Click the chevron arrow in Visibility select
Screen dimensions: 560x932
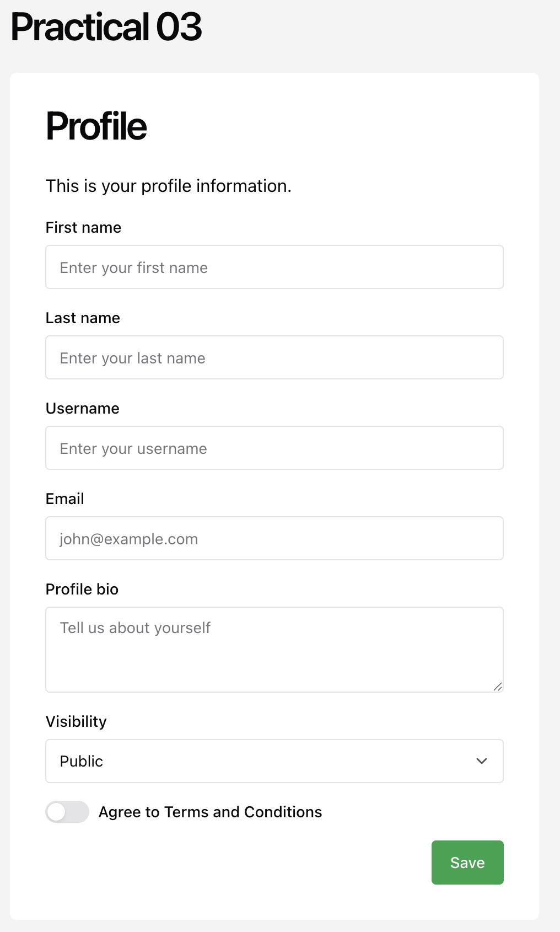pyautogui.click(x=482, y=761)
